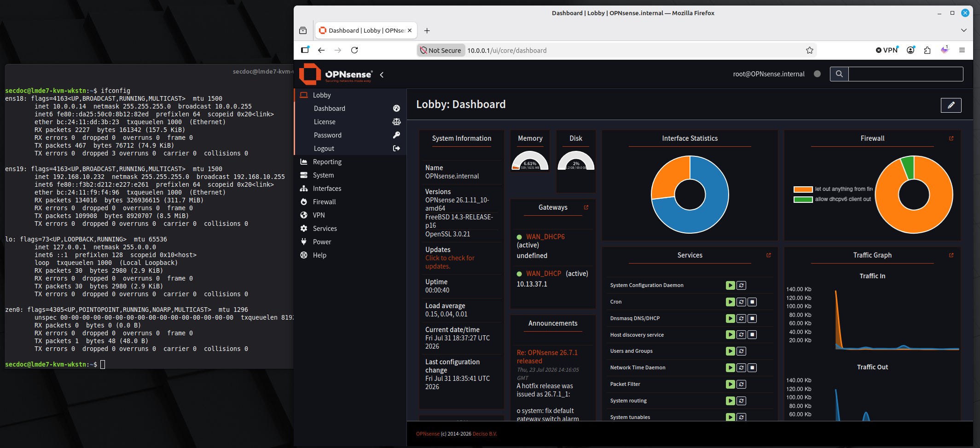Restart the Users and Groups service
The height and width of the screenshot is (448, 980).
[741, 351]
